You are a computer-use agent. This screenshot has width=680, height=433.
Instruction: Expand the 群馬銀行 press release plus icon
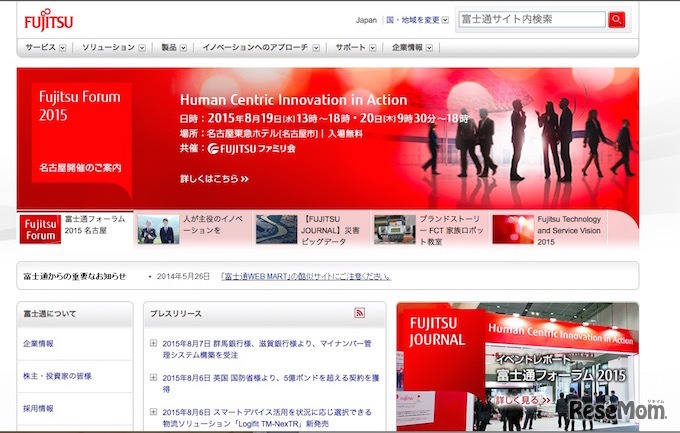coord(153,343)
